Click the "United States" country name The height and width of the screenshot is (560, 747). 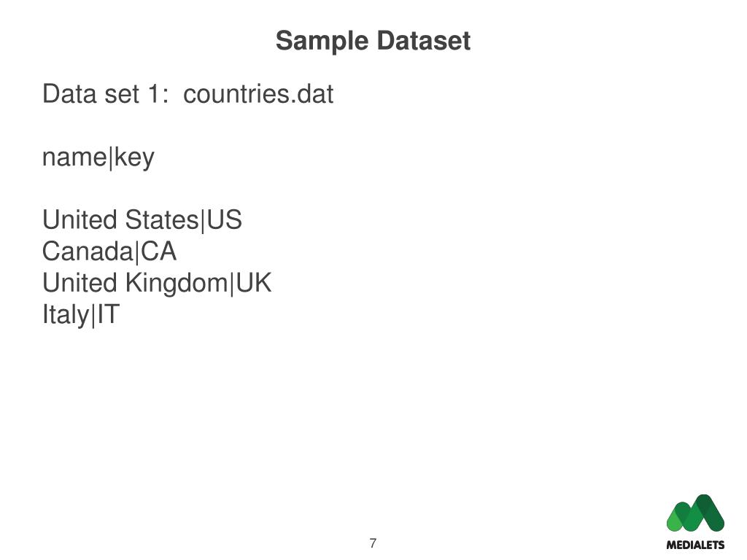[x=120, y=219]
